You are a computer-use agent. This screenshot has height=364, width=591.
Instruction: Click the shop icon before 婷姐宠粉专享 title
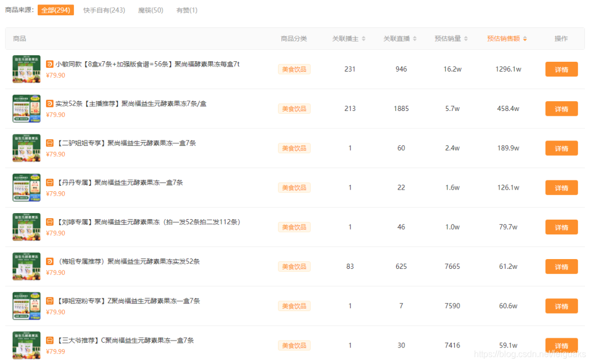tap(49, 301)
